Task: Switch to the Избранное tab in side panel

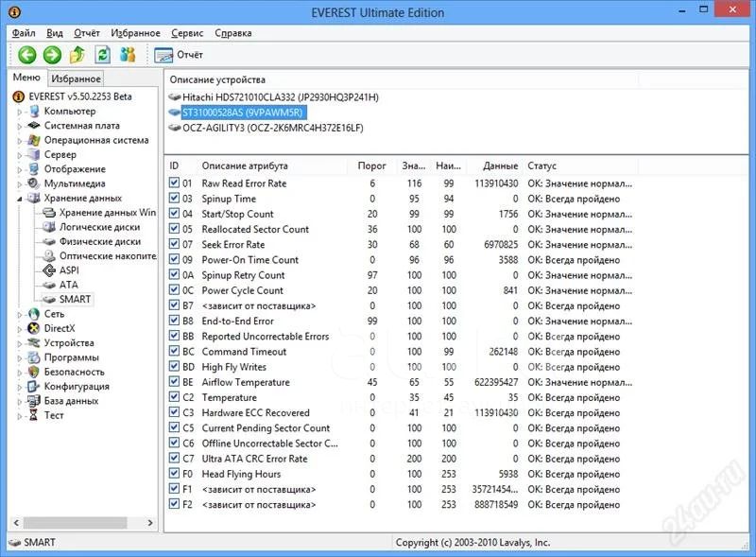Action: (x=76, y=78)
